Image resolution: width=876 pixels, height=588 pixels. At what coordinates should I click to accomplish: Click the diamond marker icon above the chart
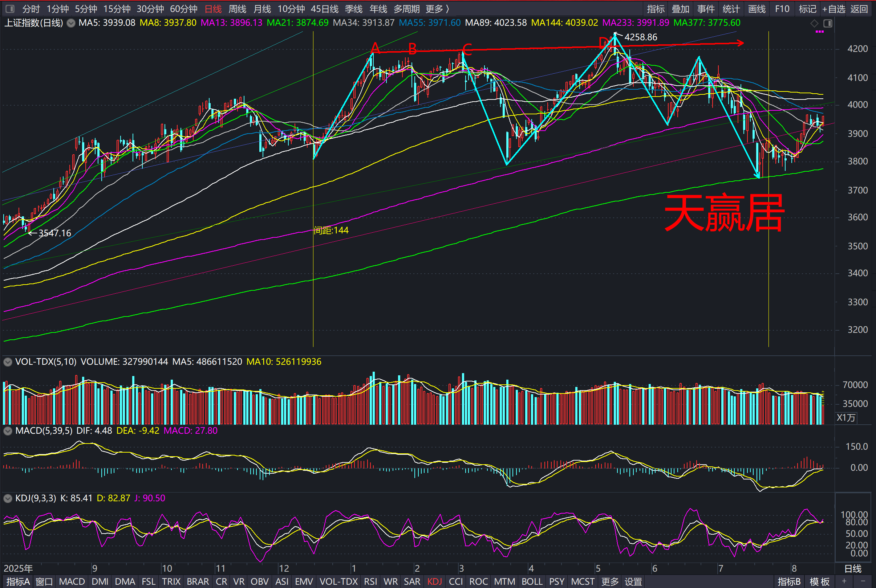point(814,23)
